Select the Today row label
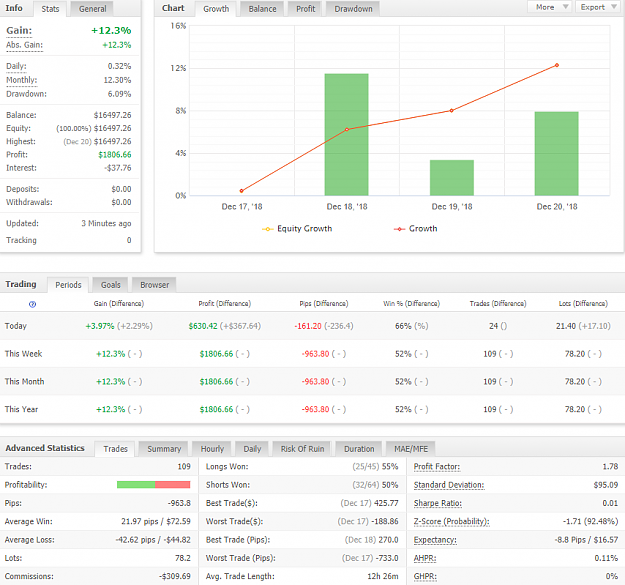Image resolution: width=625 pixels, height=585 pixels. pyautogui.click(x=16, y=326)
